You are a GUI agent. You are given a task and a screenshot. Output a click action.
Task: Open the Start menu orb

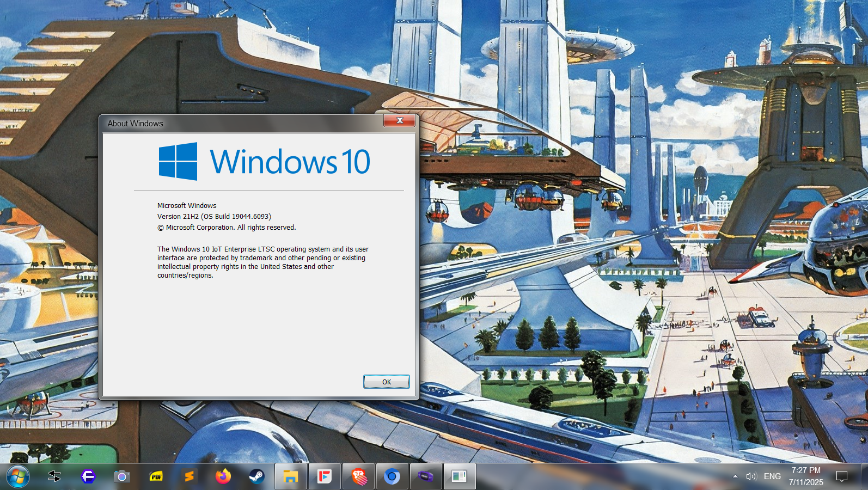click(x=17, y=477)
